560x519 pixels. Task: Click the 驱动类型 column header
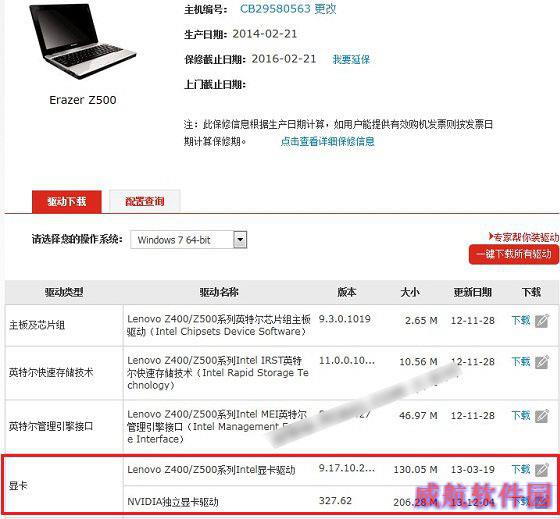coord(64,292)
